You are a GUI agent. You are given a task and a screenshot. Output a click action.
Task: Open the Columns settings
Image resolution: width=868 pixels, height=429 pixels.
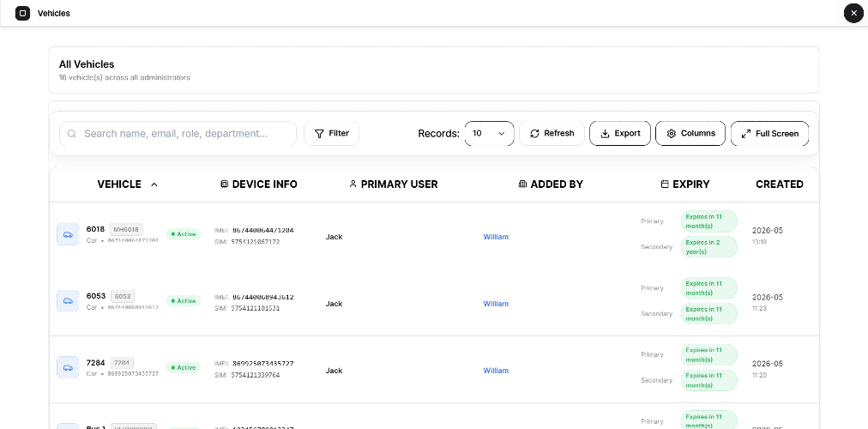690,133
